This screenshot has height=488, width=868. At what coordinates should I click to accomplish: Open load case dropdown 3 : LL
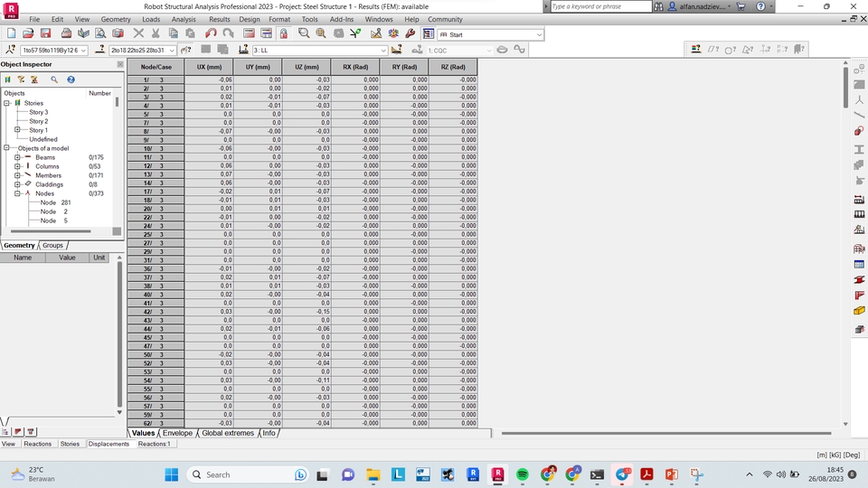tap(320, 51)
